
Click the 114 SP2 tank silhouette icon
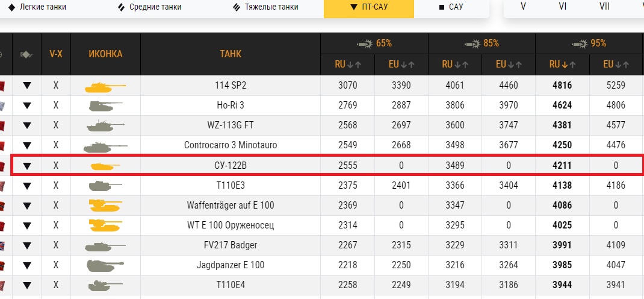click(105, 86)
